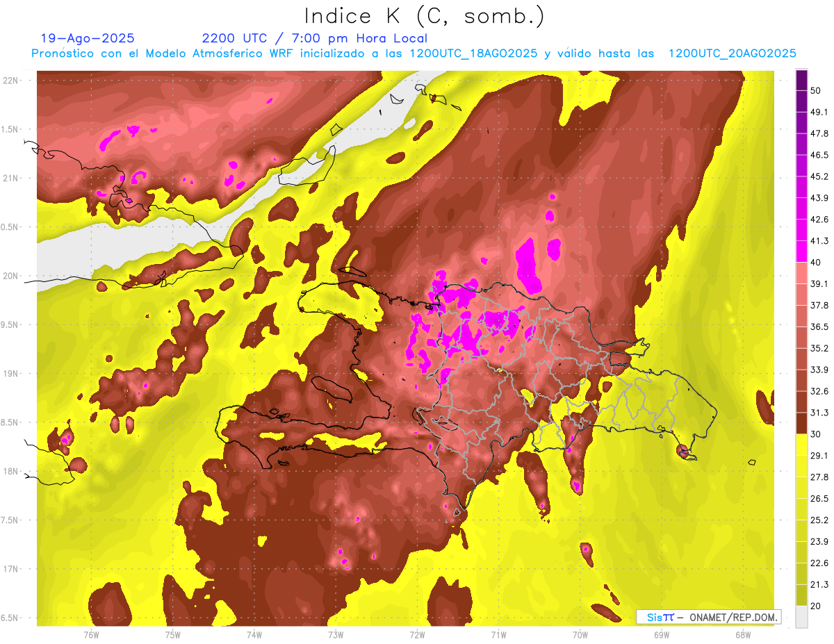Click the legend value "33.9"
The height and width of the screenshot is (644, 834).
tap(820, 370)
